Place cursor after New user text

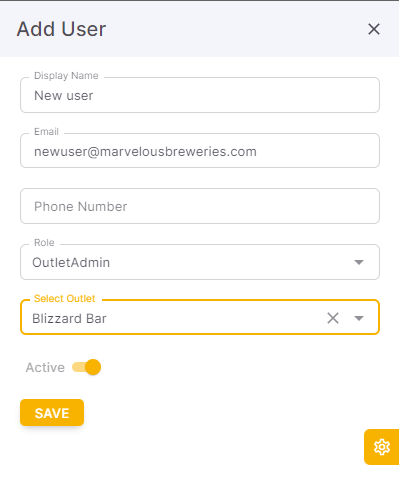point(94,96)
